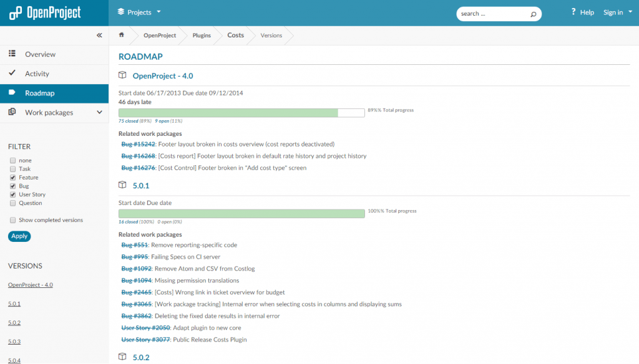The height and width of the screenshot is (364, 639).
Task: Expand the Work packages submenu arrow
Action: click(99, 113)
